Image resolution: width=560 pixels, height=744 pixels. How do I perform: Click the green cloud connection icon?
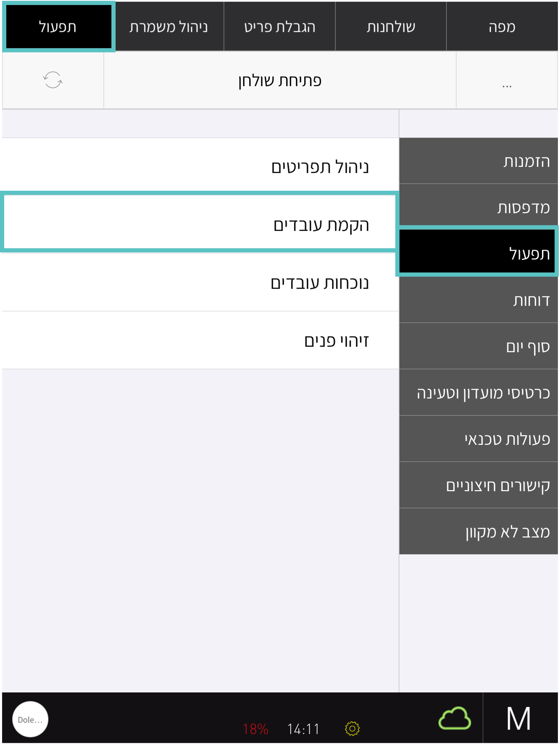tap(455, 718)
